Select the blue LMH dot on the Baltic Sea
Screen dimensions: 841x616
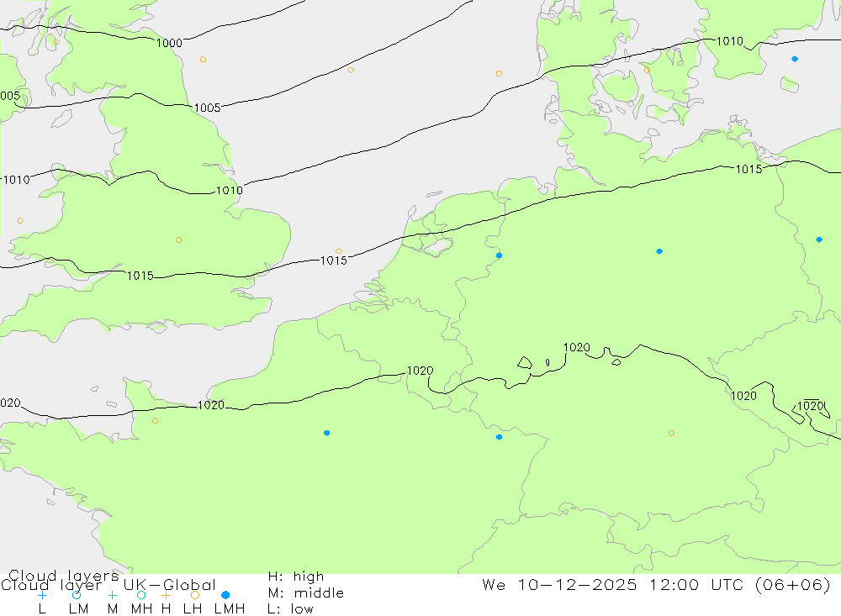click(x=795, y=59)
